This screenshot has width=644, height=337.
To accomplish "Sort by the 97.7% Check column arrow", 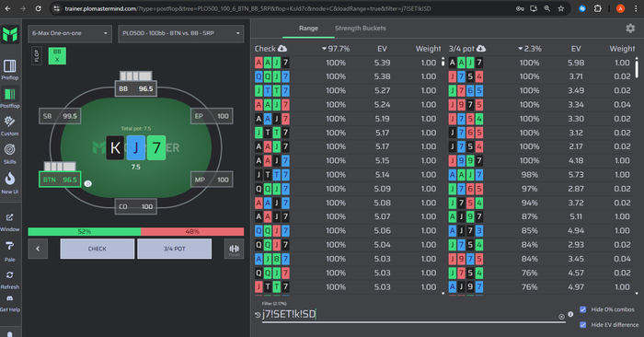I will tap(324, 49).
